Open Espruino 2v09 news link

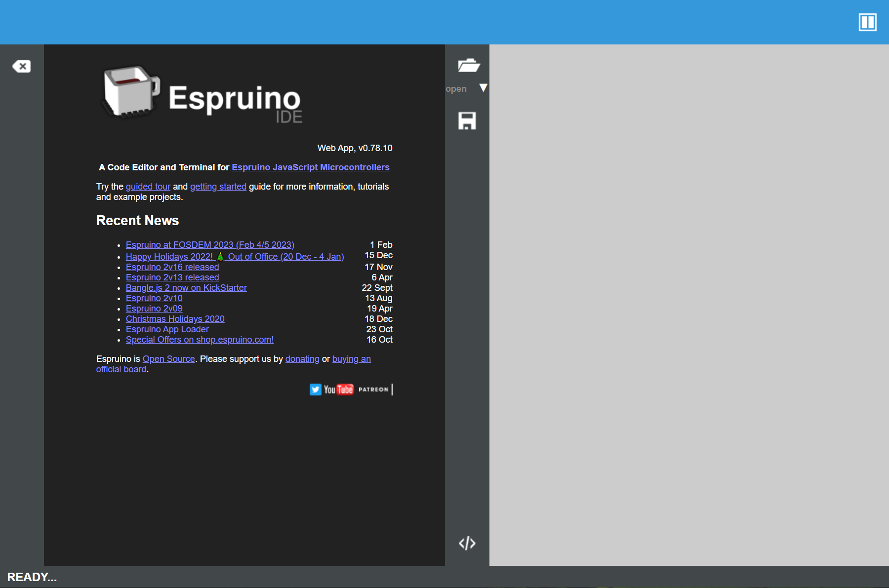click(154, 309)
